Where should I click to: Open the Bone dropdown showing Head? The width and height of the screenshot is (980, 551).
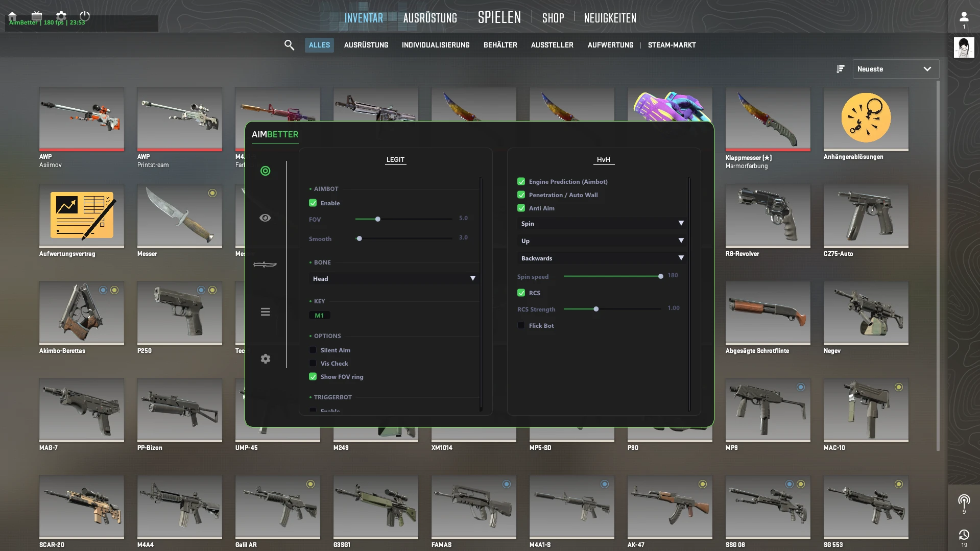(x=394, y=278)
